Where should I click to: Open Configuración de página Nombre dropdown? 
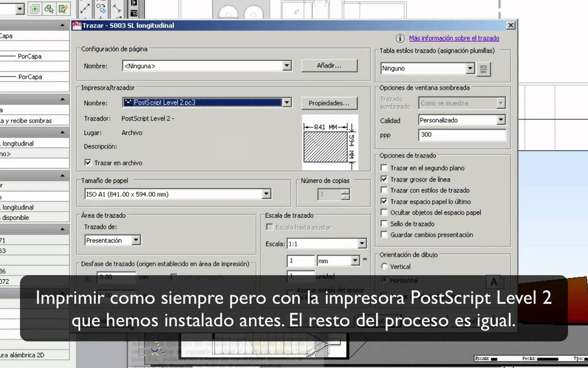287,66
